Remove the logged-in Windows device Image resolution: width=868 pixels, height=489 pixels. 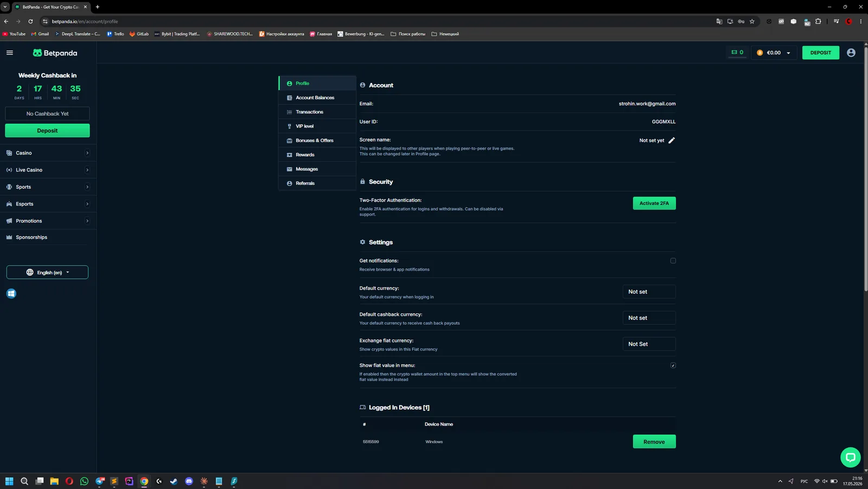pyautogui.click(x=654, y=442)
